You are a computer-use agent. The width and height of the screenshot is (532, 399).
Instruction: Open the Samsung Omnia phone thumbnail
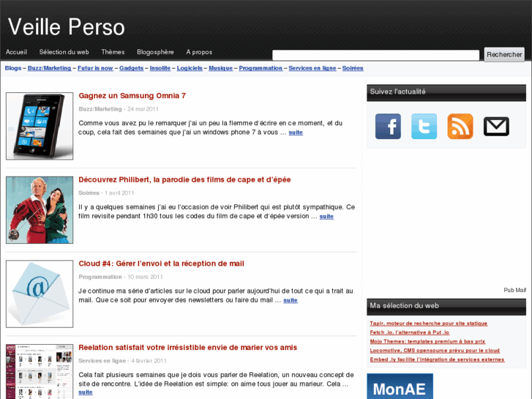click(40, 126)
